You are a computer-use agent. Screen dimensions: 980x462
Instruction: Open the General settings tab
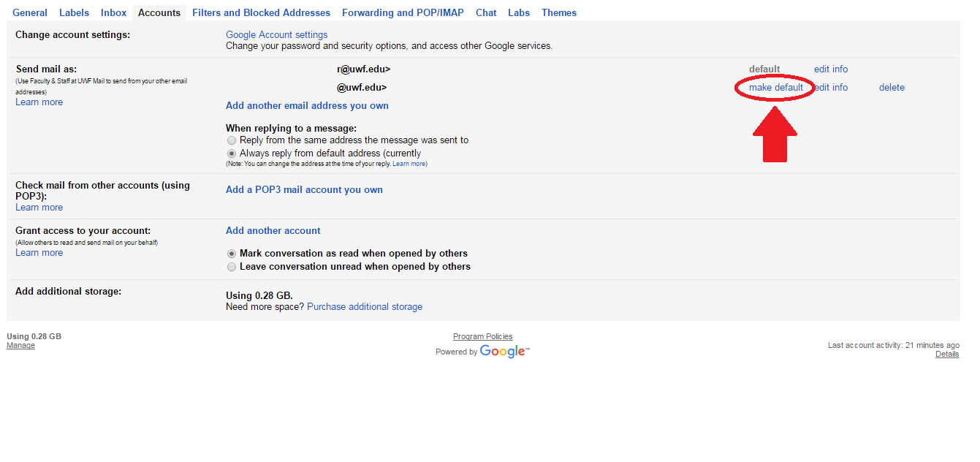[30, 12]
